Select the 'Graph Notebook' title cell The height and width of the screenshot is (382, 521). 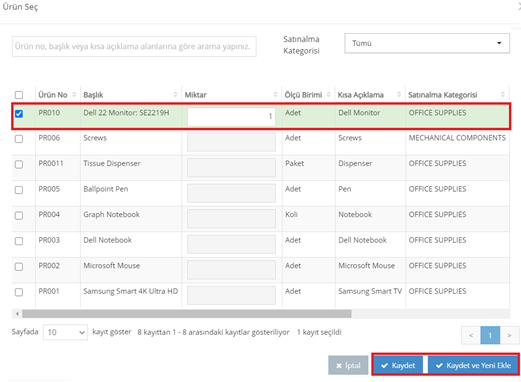coord(111,215)
